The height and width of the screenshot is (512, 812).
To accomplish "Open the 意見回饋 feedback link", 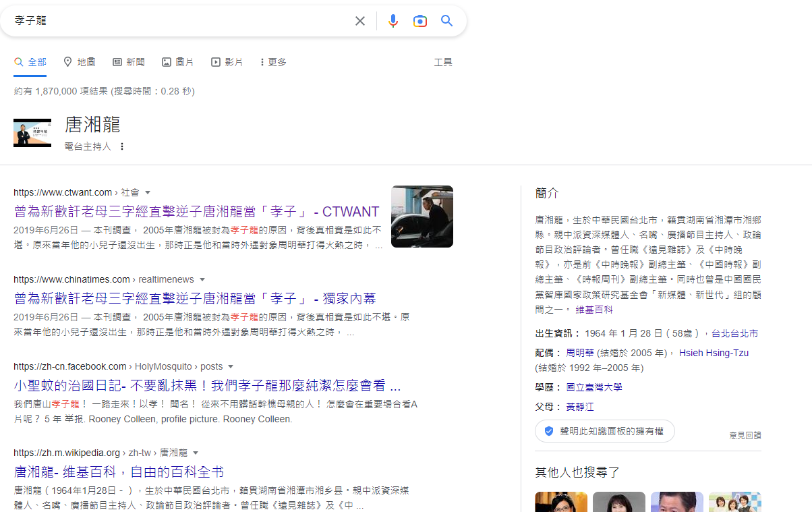I will point(745,436).
